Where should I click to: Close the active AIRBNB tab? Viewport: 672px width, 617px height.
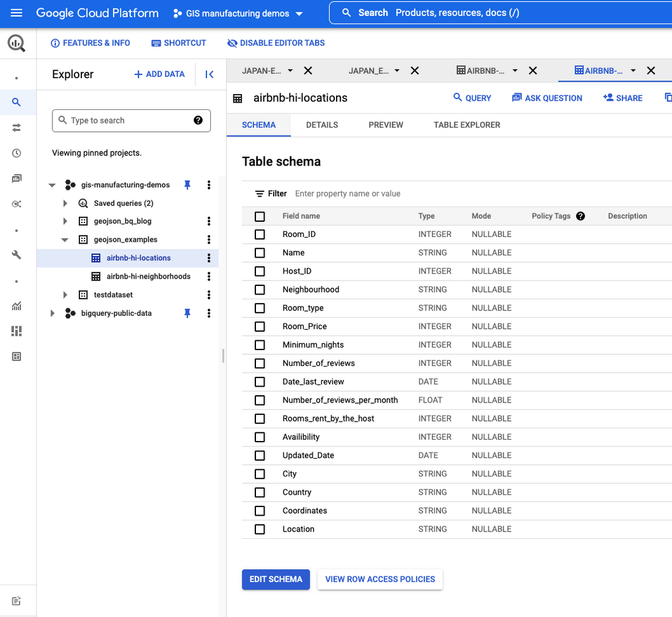point(651,71)
